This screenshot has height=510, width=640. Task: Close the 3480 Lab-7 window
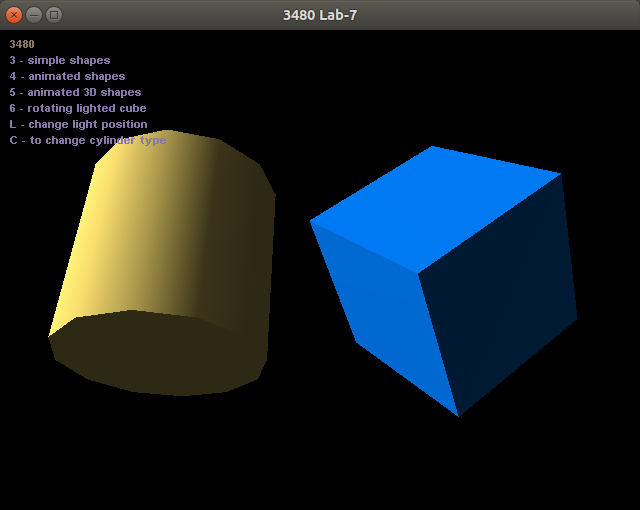14,15
